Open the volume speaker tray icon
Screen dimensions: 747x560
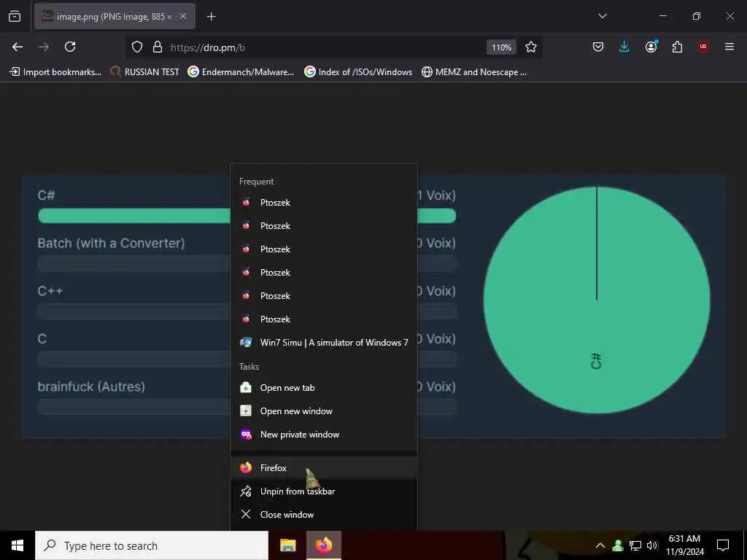point(652,545)
